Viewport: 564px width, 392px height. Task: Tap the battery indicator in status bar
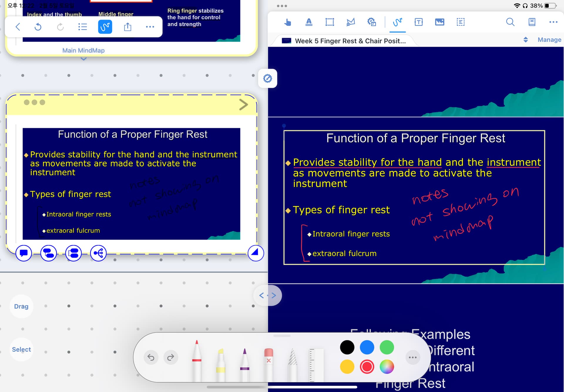550,6
